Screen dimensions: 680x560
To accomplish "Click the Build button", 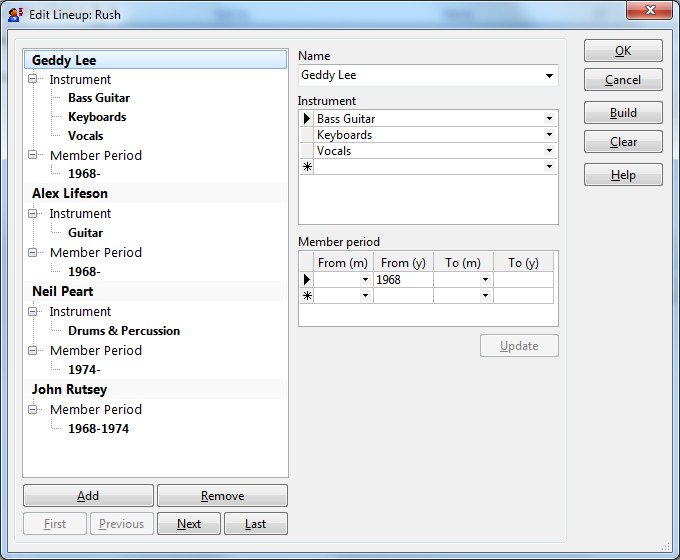I will (x=623, y=113).
